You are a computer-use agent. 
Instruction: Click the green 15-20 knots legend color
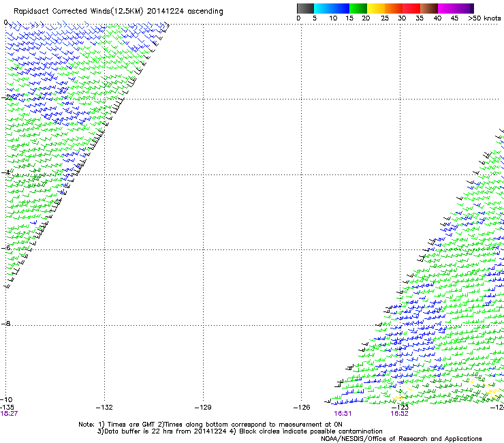pyautogui.click(x=358, y=8)
